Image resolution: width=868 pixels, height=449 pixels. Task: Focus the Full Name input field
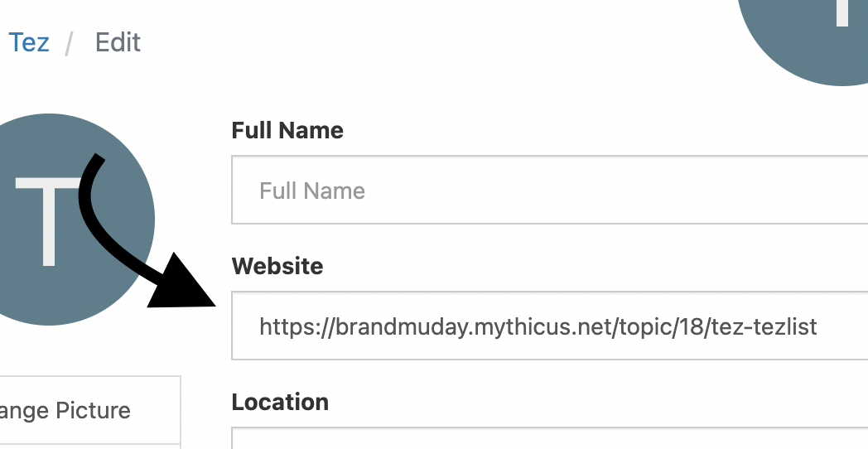pyautogui.click(x=547, y=191)
